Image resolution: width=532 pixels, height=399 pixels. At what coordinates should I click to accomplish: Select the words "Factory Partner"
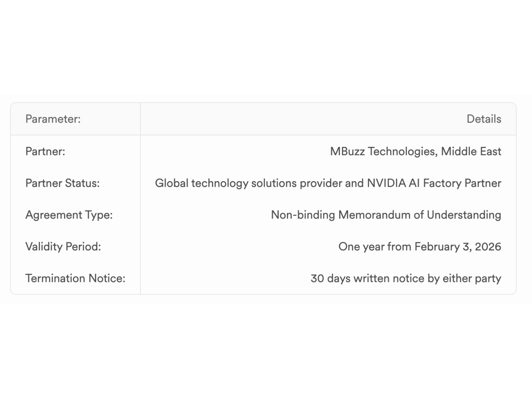(x=462, y=183)
